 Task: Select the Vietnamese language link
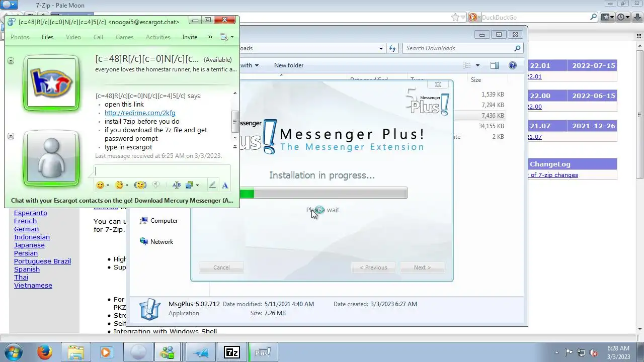point(33,285)
